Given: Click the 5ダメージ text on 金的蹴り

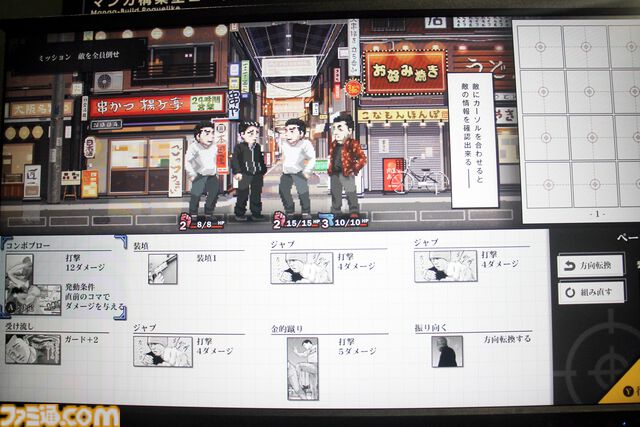Looking at the screenshot, I should tap(357, 351).
